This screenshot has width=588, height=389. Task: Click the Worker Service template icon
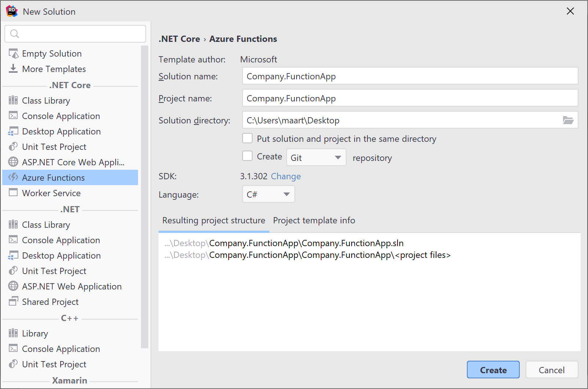[x=13, y=193]
